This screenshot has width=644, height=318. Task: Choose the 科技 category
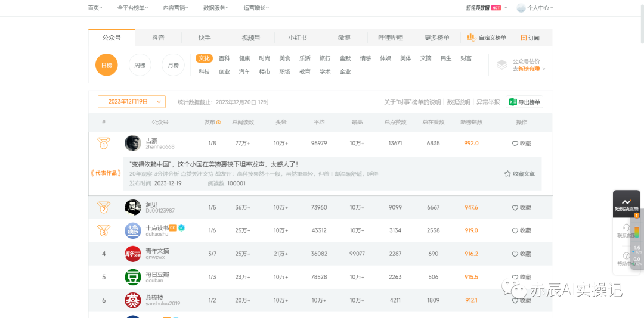click(x=204, y=71)
